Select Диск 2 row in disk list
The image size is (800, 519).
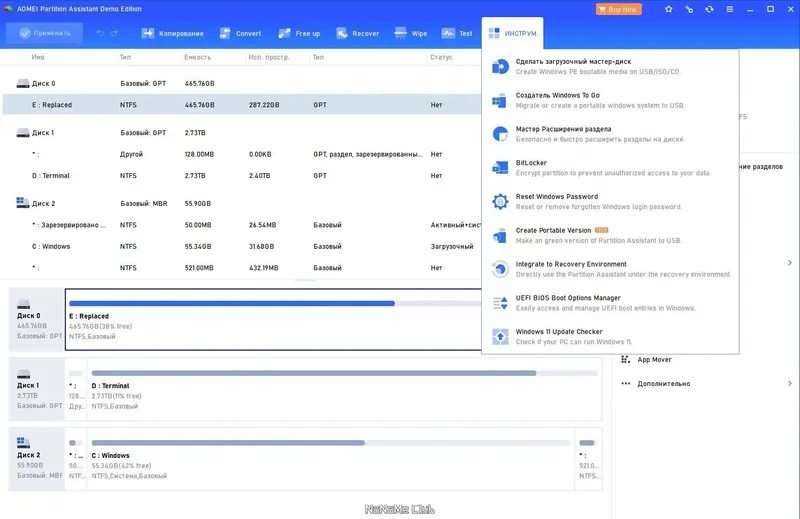click(242, 203)
